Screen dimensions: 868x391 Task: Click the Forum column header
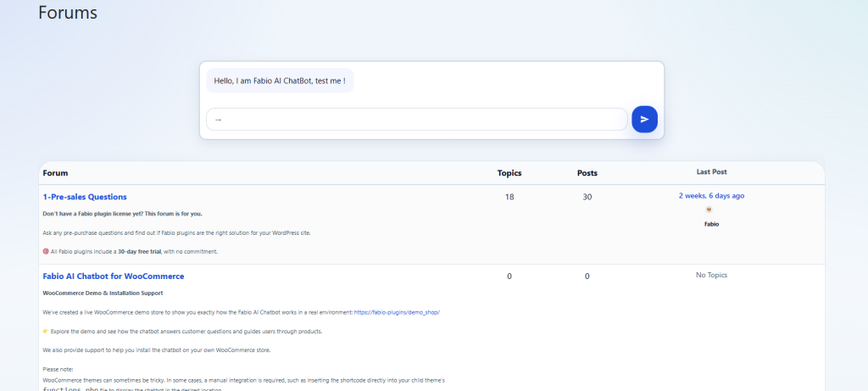tap(55, 173)
